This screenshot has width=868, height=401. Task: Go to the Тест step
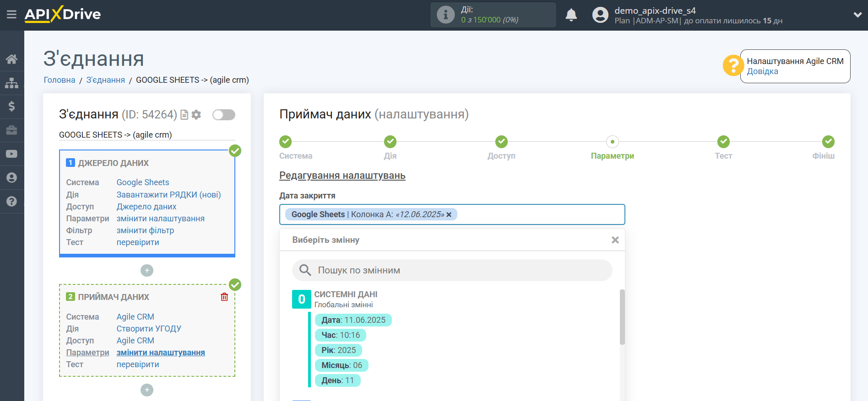(723, 142)
